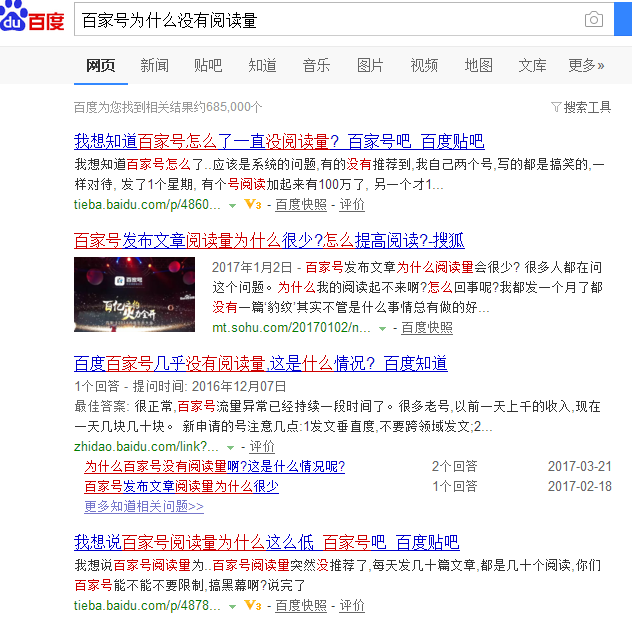This screenshot has height=617, width=632.
Task: Open result 百家号发布文章阅读量为什么很少 搜狐
Action: (x=269, y=241)
